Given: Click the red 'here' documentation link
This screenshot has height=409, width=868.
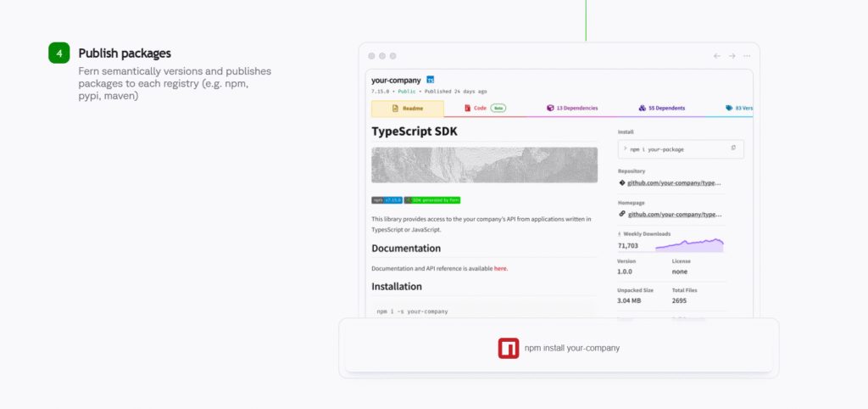Looking at the screenshot, I should [500, 268].
